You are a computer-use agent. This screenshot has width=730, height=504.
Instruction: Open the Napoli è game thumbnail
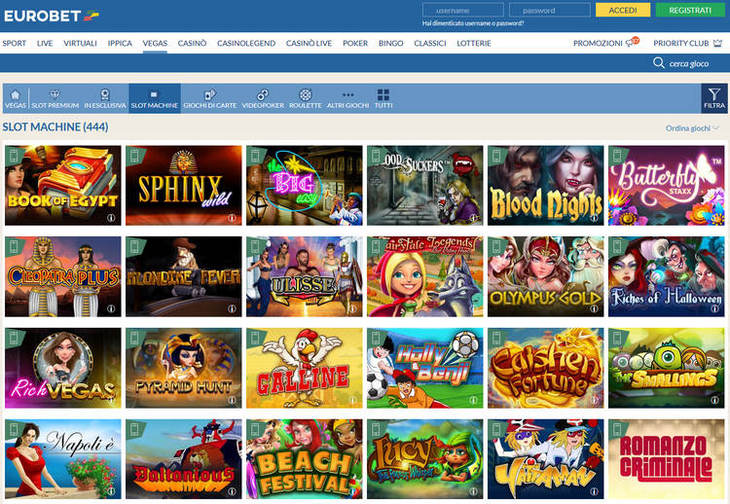point(63,459)
